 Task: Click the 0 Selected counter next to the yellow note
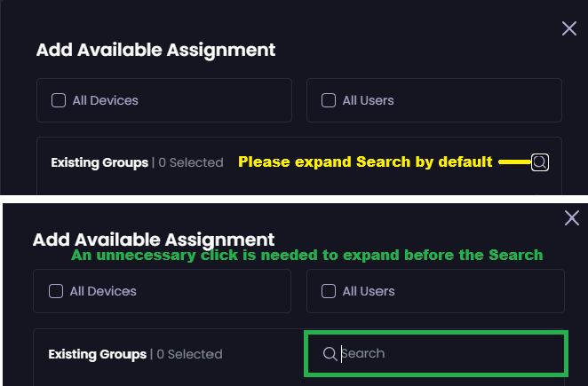tap(191, 162)
